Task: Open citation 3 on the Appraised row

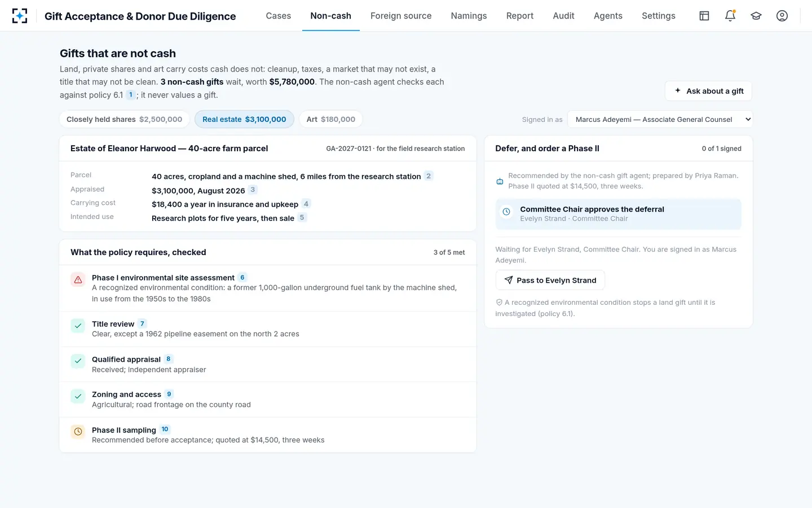Action: [x=253, y=190]
